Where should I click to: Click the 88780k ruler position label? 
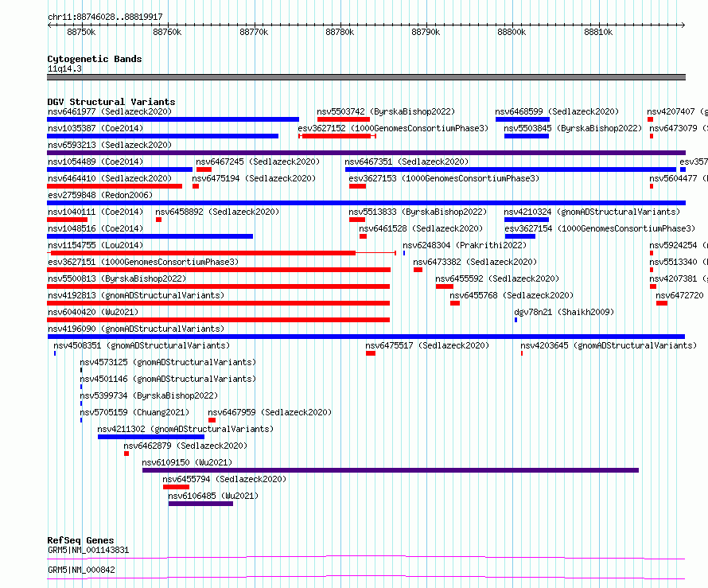(x=340, y=32)
